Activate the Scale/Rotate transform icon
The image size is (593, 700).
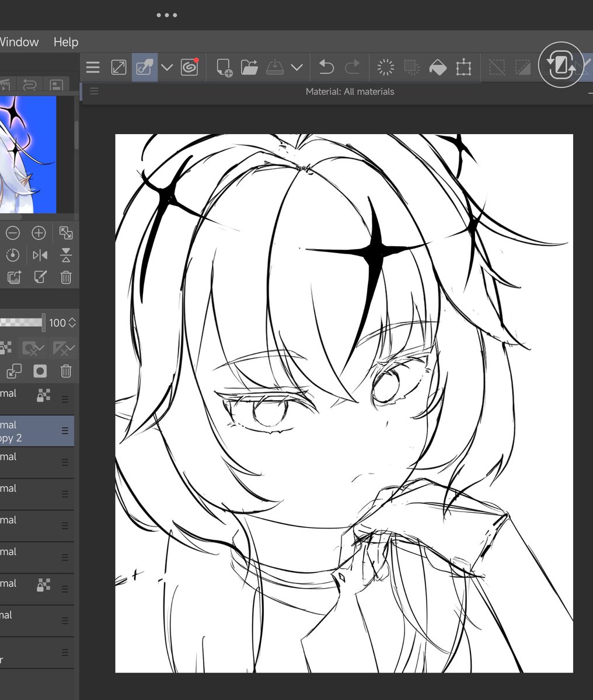463,68
